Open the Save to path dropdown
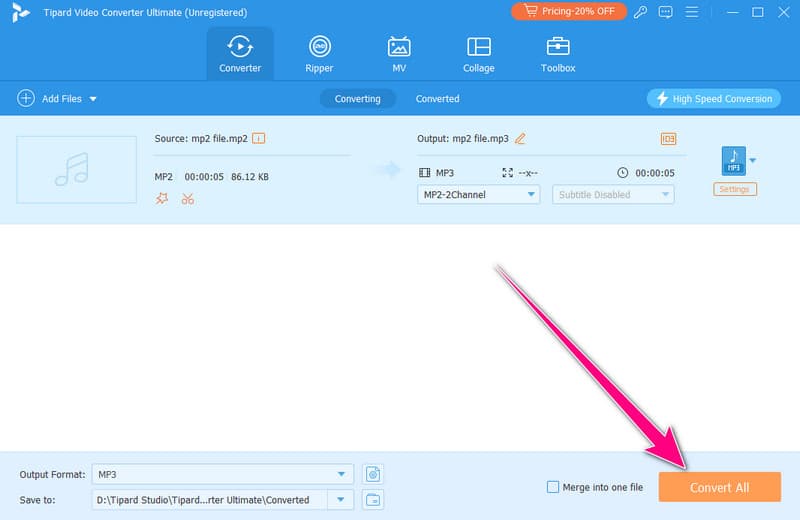 (341, 500)
